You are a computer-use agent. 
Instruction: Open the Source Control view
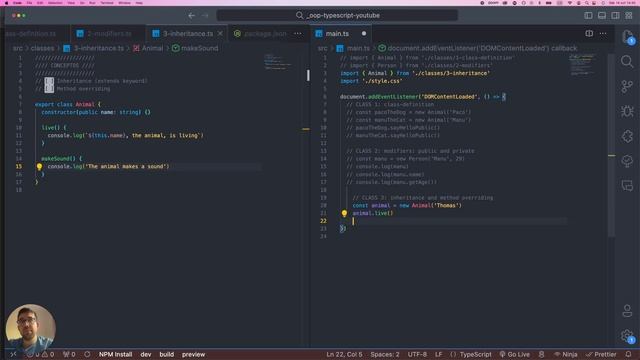click(627, 87)
